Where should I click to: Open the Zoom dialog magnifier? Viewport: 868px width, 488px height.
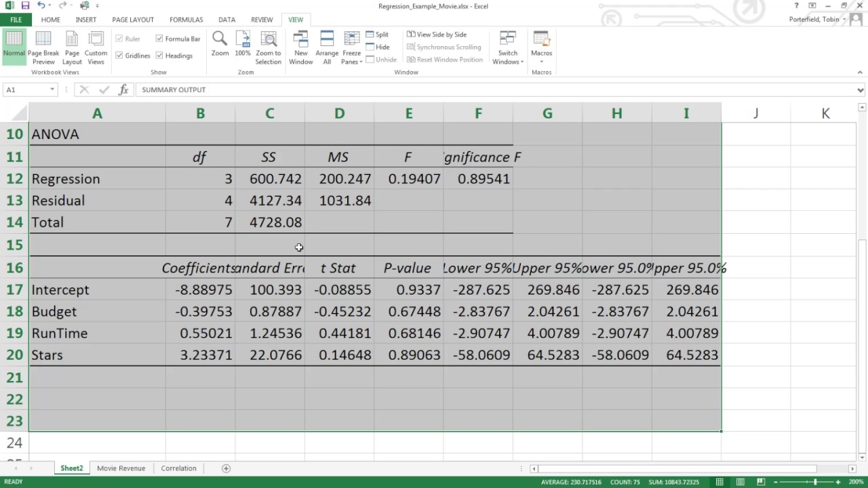[x=220, y=44]
